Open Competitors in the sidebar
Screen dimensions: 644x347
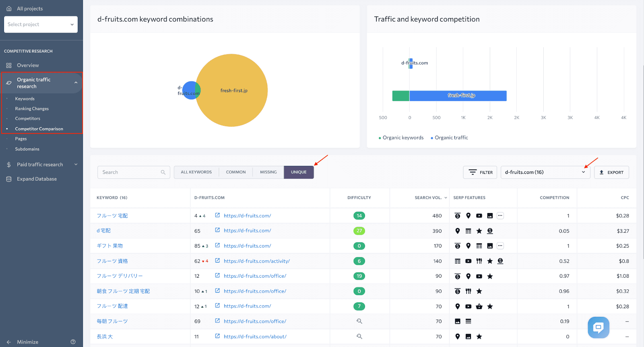tap(28, 119)
